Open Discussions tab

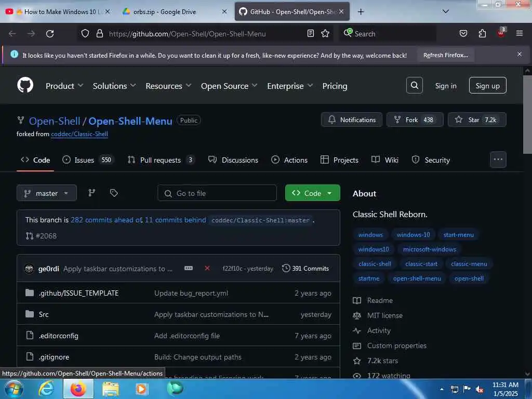(x=233, y=160)
